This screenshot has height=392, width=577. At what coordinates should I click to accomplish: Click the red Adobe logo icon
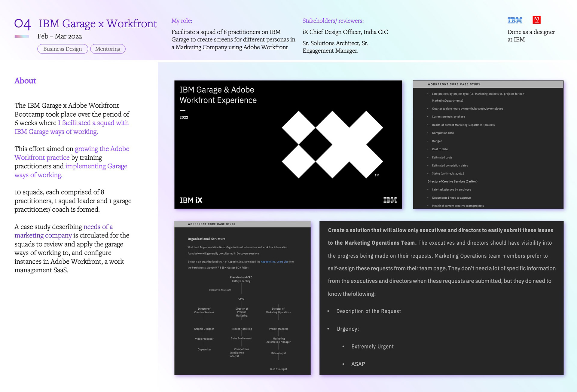click(x=536, y=20)
